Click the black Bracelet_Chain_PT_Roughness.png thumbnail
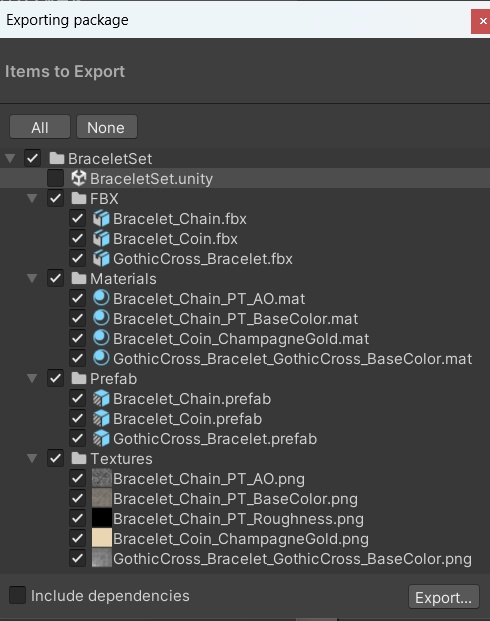490x621 pixels. pos(102,518)
